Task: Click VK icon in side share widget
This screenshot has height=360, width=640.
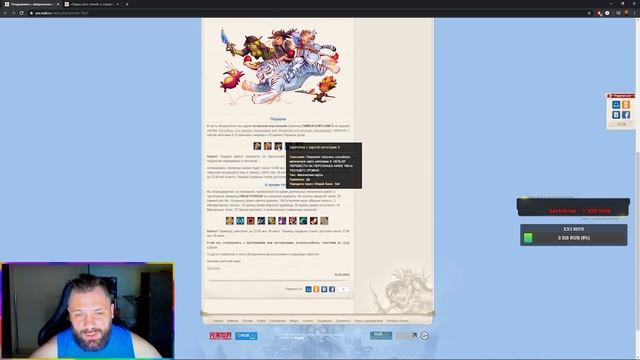Action: coord(616,115)
